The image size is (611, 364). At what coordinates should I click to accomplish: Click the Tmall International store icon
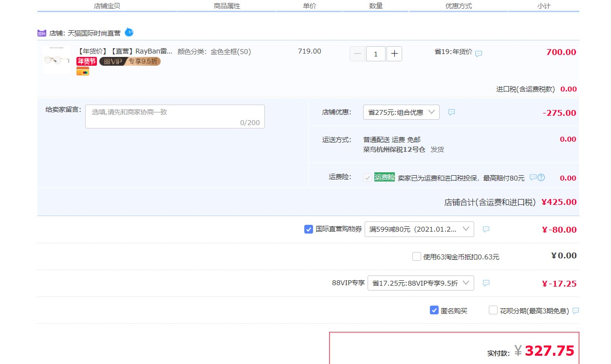[x=41, y=33]
